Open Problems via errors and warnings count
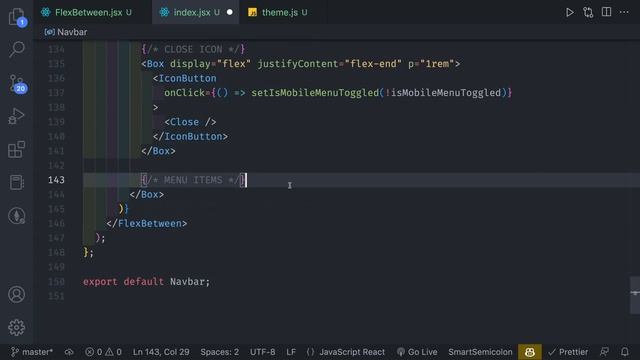 (103, 352)
